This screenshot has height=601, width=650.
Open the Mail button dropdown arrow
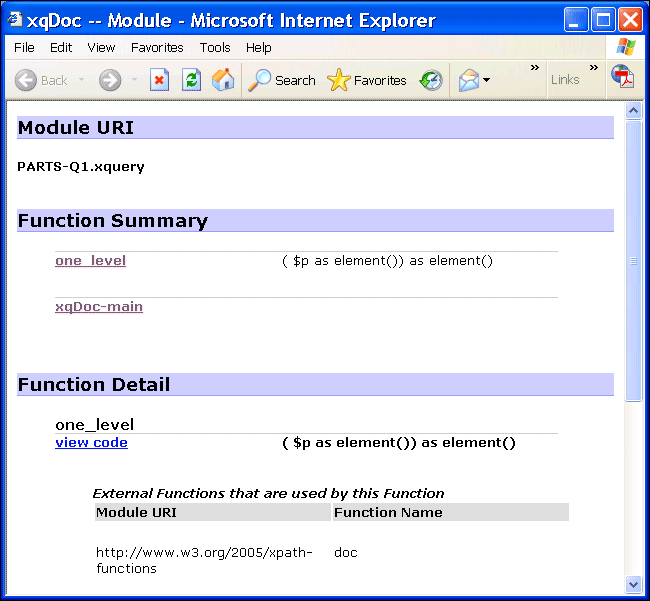pyautogui.click(x=487, y=80)
